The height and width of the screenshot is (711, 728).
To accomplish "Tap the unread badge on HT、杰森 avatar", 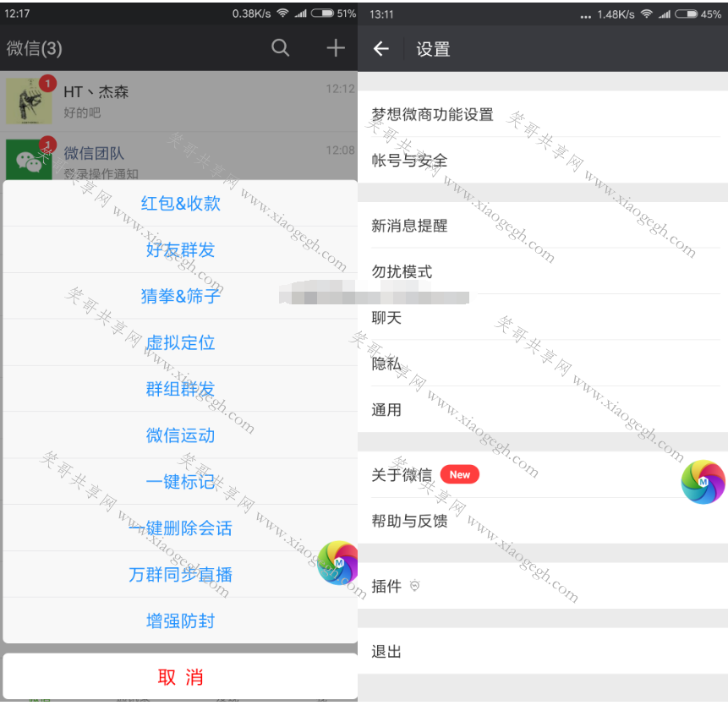I will pyautogui.click(x=47, y=84).
